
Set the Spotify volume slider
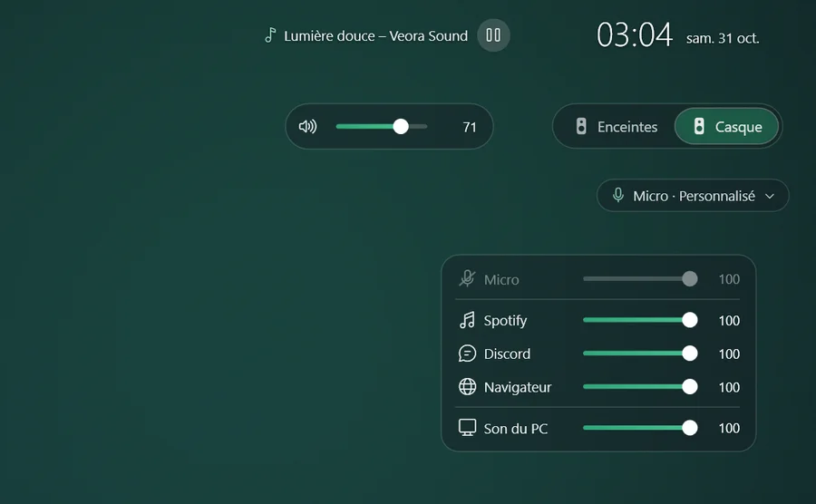click(640, 320)
